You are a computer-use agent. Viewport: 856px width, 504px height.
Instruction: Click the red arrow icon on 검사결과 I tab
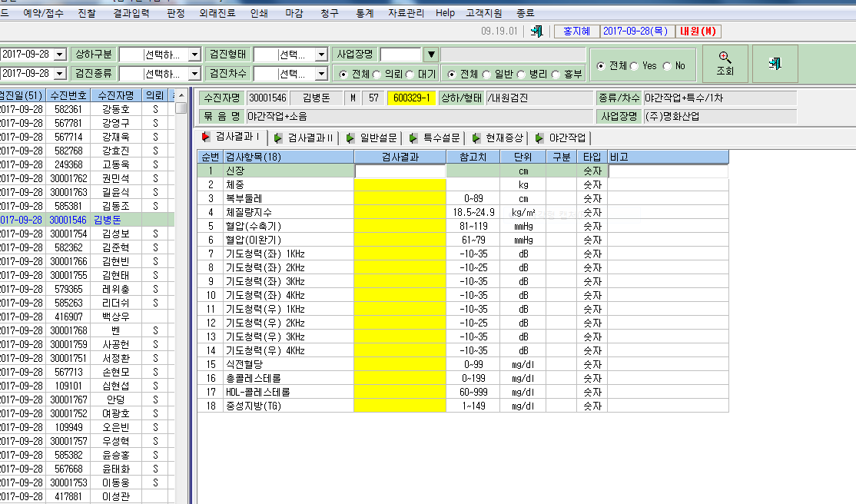click(206, 137)
